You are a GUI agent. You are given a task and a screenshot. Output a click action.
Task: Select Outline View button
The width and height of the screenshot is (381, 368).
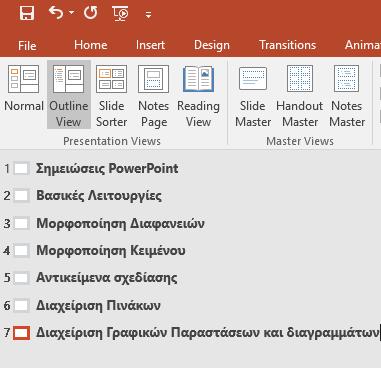[69, 95]
